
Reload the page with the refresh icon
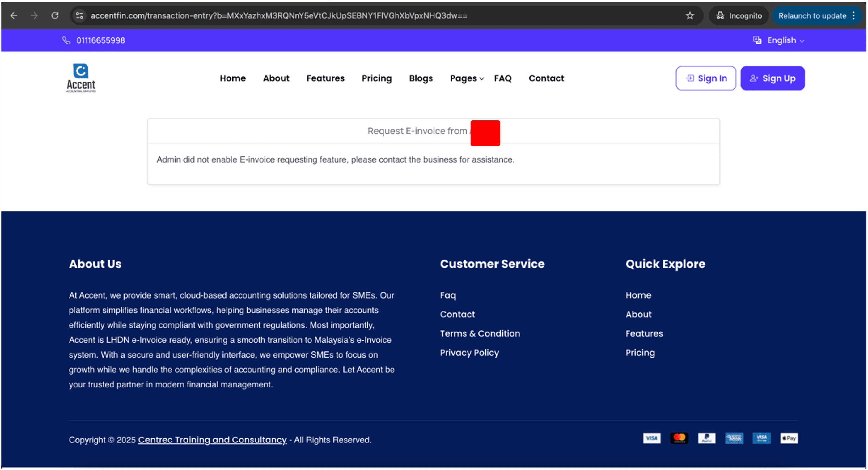(x=55, y=15)
